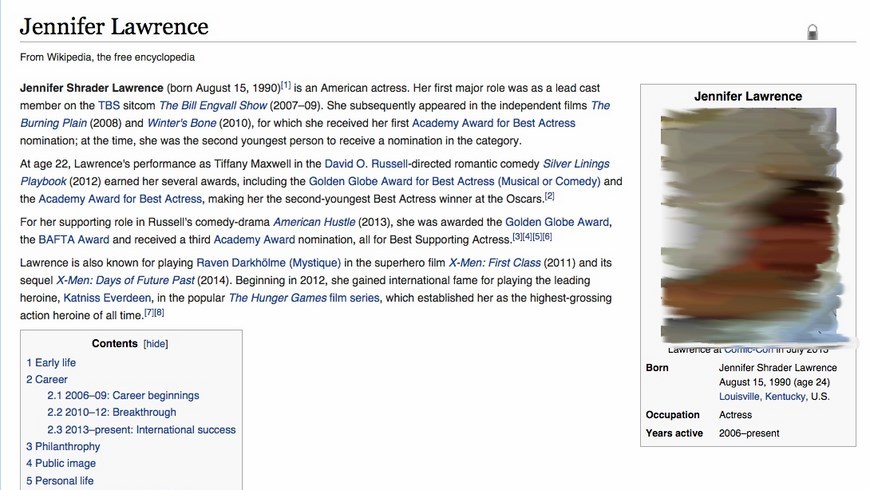Navigate to the Philanthropy section
870x490 pixels.
63,446
